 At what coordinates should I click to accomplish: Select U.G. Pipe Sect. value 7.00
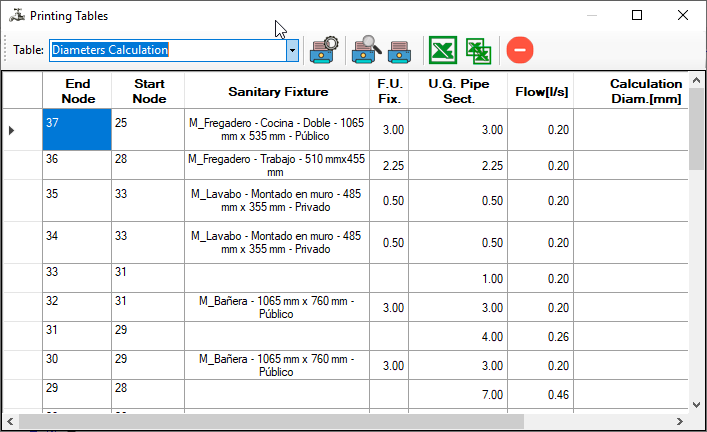point(458,395)
